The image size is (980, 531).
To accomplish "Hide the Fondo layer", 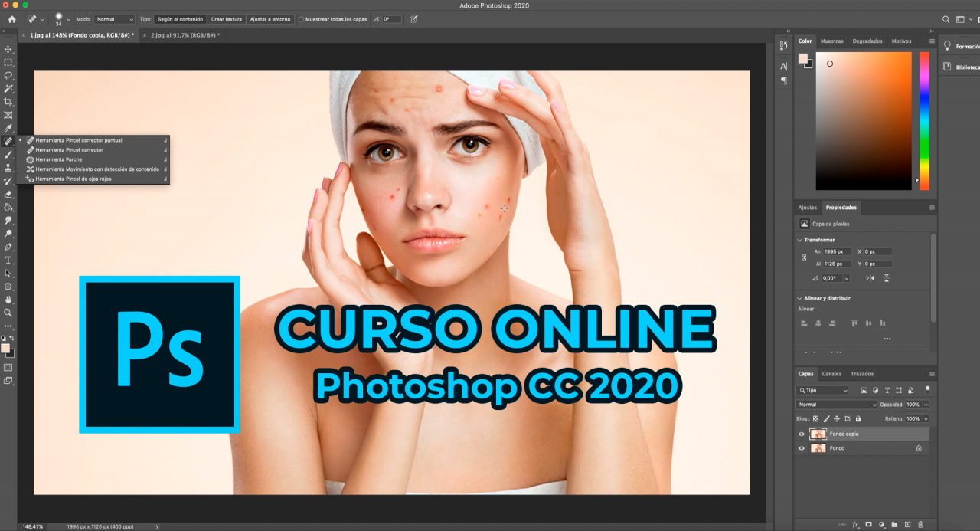I will (x=802, y=448).
